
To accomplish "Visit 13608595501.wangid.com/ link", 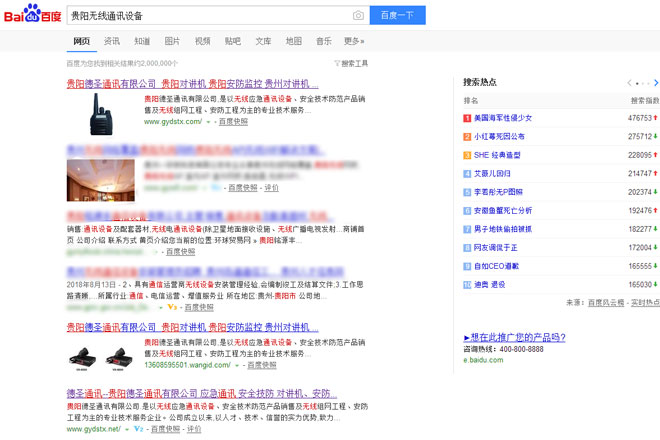I will pos(187,365).
